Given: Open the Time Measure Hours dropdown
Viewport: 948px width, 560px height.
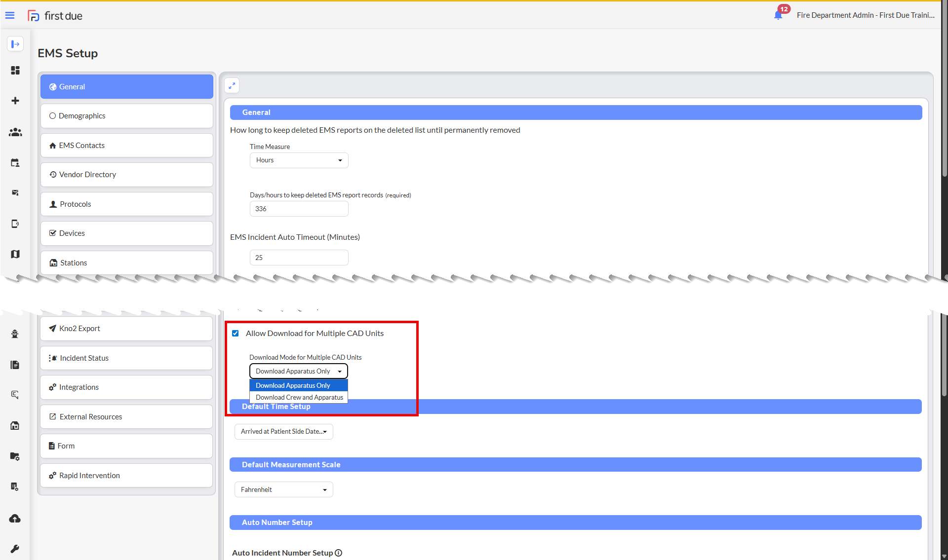Looking at the screenshot, I should pos(299,160).
